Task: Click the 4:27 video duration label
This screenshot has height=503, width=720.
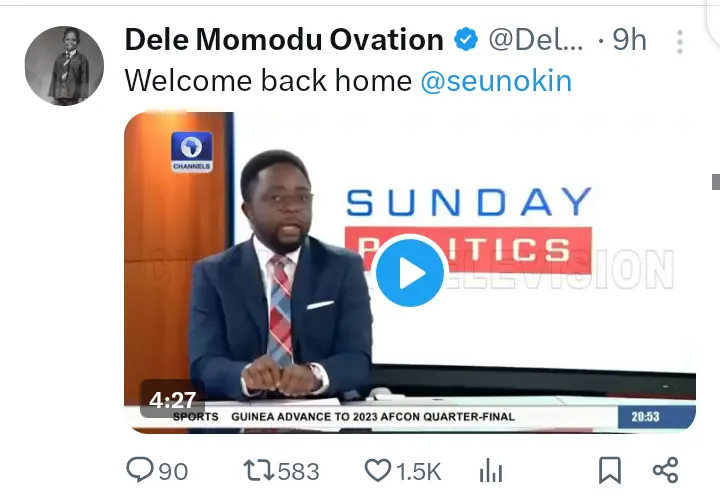Action: [x=172, y=399]
